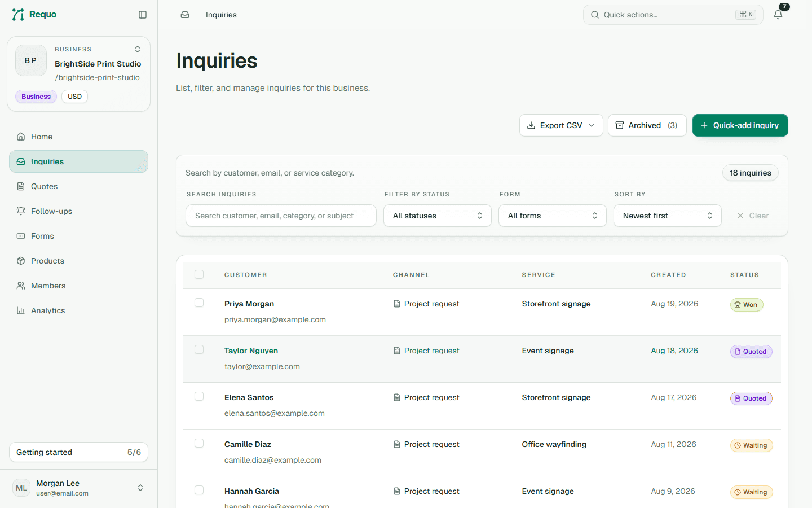812x508 pixels.
Task: Click the Waiting badge on Camille Diaz row
Action: 752,445
